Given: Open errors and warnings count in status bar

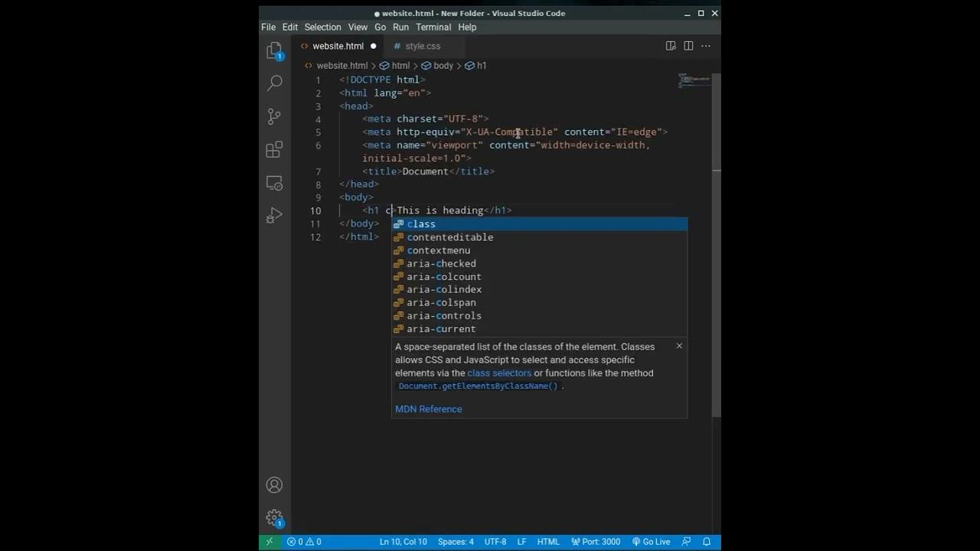Looking at the screenshot, I should click(x=304, y=542).
